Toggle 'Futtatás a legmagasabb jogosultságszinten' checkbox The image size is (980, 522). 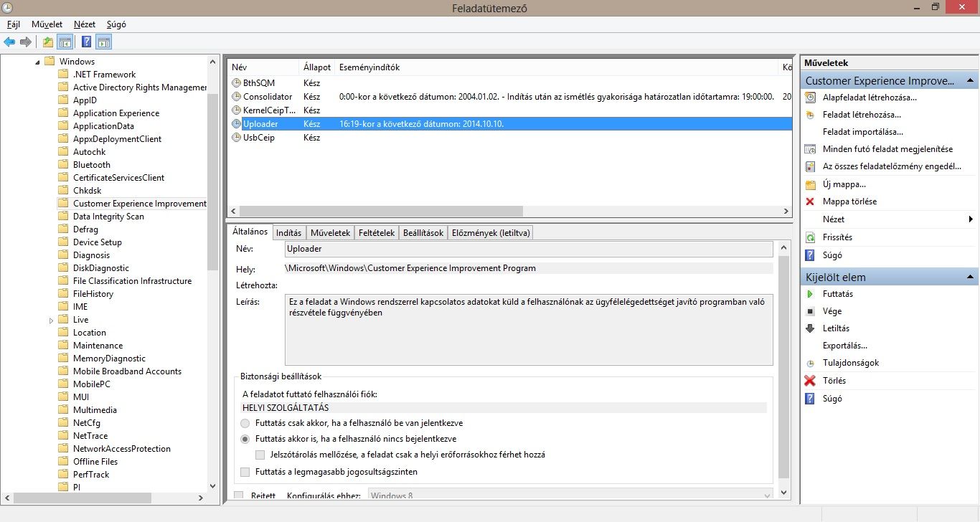pyautogui.click(x=245, y=472)
